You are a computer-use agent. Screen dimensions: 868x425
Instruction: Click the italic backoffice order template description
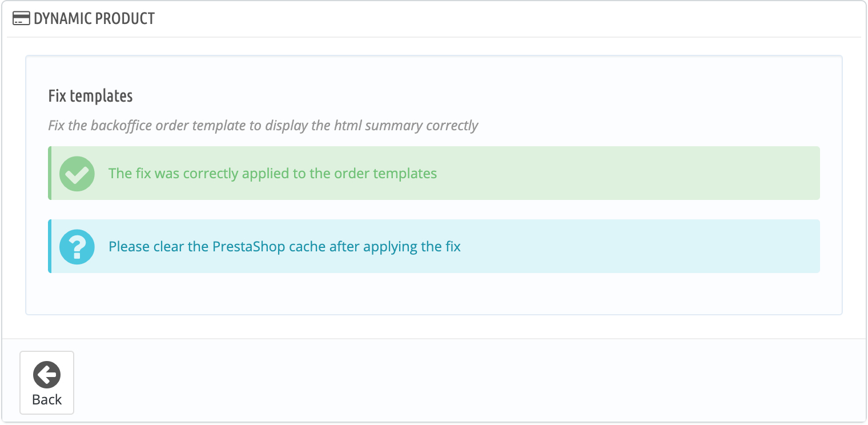click(x=263, y=125)
